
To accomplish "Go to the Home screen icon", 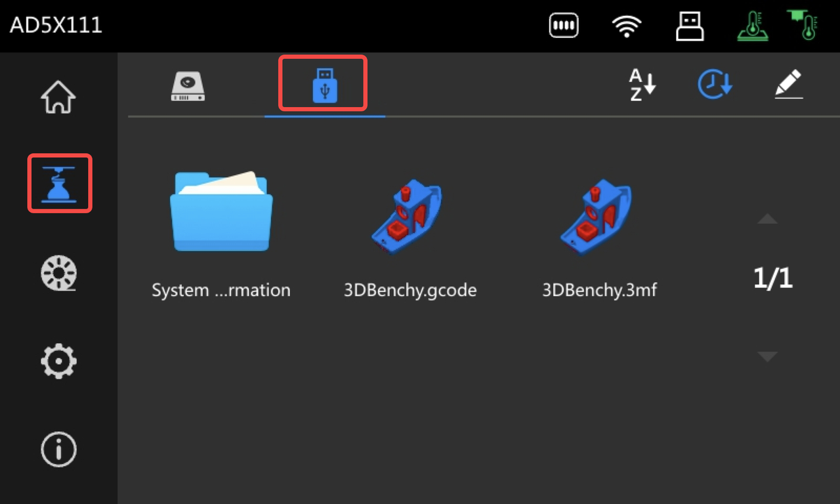I will tap(58, 96).
